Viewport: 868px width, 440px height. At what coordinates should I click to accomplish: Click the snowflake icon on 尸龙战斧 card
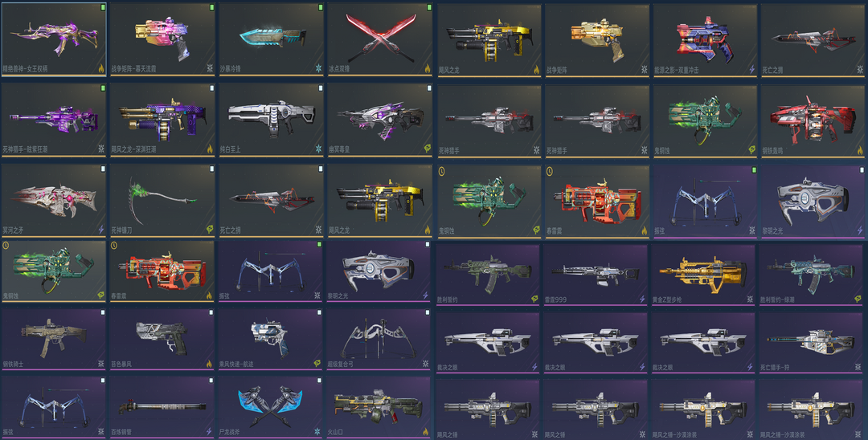[x=317, y=431]
